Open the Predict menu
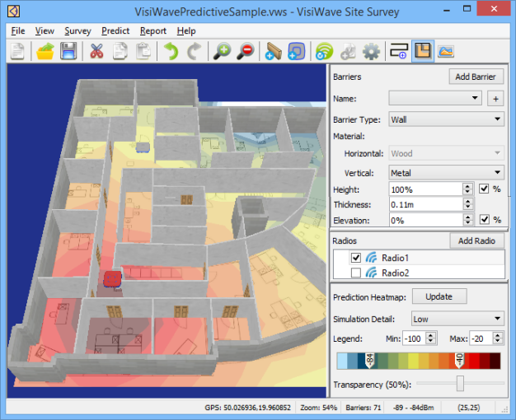The height and width of the screenshot is (420, 516). click(115, 30)
